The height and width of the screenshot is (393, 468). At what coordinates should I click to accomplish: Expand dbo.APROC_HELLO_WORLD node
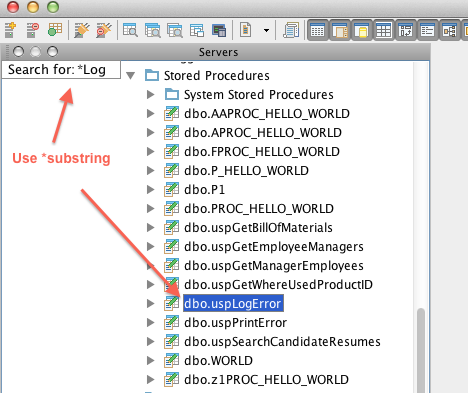pyautogui.click(x=151, y=133)
